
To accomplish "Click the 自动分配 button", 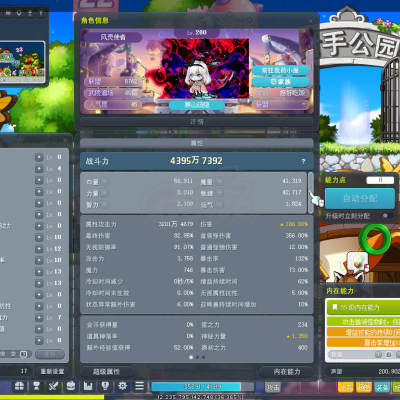I will [x=360, y=198].
